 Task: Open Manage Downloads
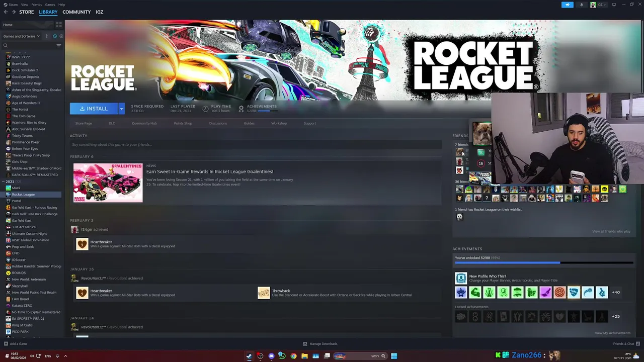coord(320,344)
